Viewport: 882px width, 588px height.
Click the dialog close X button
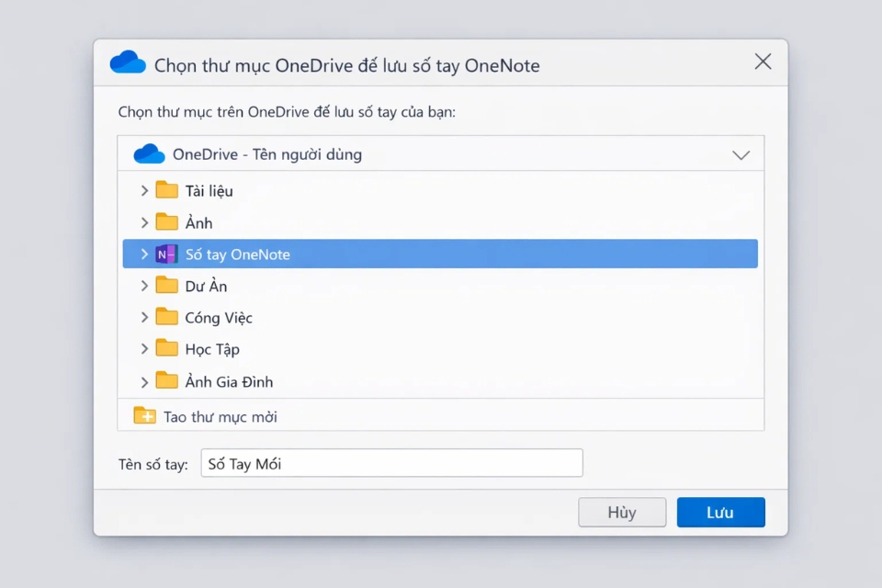[763, 62]
